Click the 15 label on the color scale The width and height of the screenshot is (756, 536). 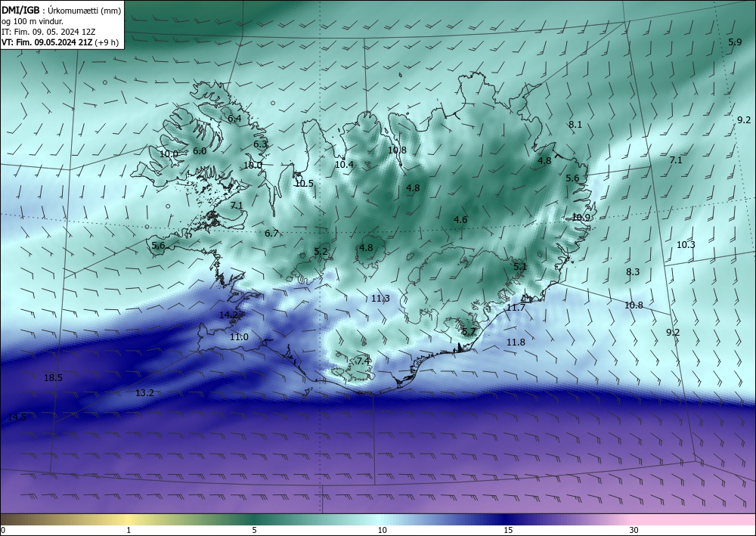point(508,531)
